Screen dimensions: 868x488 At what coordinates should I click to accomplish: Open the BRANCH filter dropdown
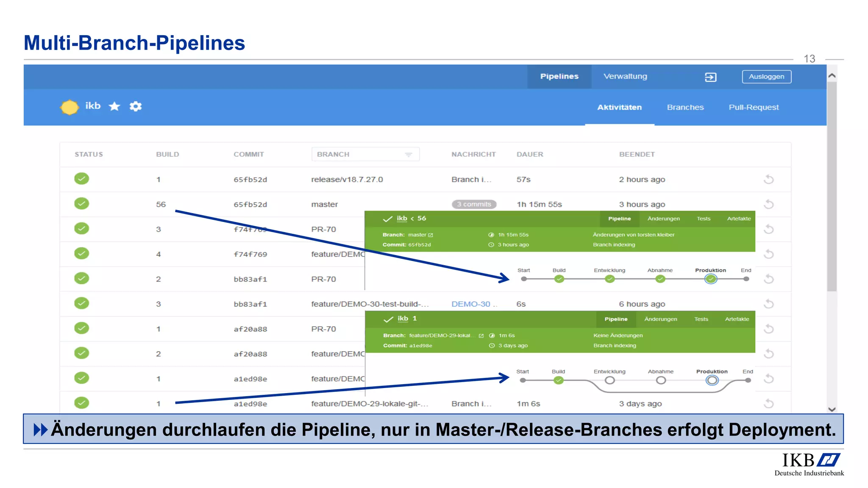pos(365,154)
